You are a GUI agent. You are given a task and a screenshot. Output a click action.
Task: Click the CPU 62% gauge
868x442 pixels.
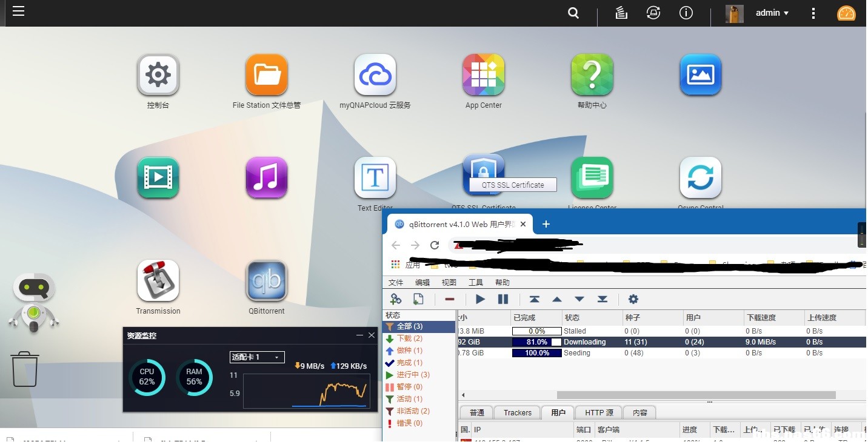tap(147, 377)
